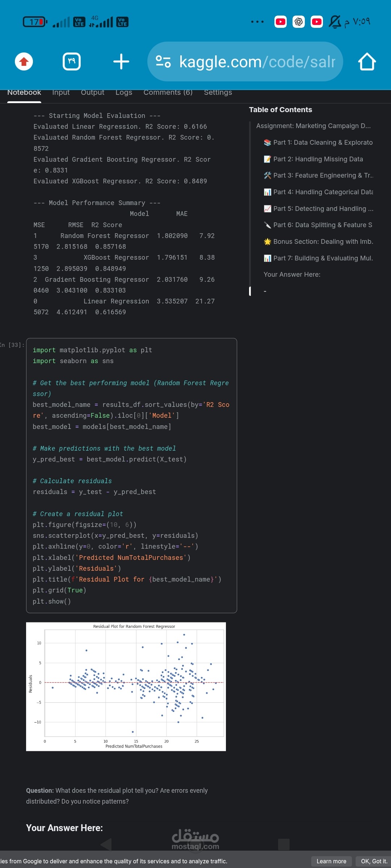This screenshot has height=868, width=391.
Task: Tap the muted bell status icon
Action: click(x=335, y=22)
